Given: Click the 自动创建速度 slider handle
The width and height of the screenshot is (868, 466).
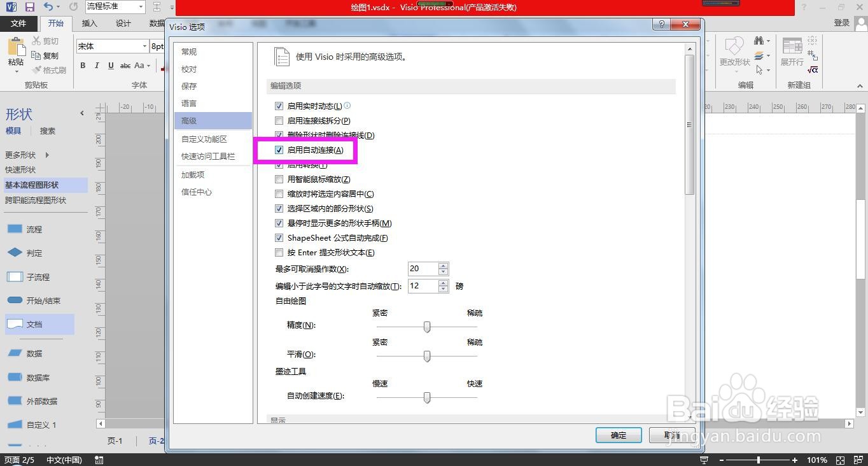Looking at the screenshot, I should 427,397.
